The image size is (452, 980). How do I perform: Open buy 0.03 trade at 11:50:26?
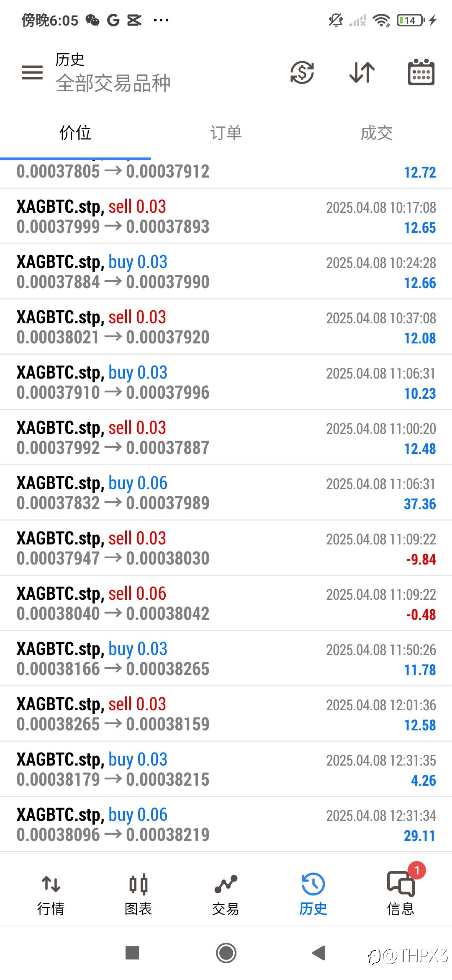coord(226,658)
